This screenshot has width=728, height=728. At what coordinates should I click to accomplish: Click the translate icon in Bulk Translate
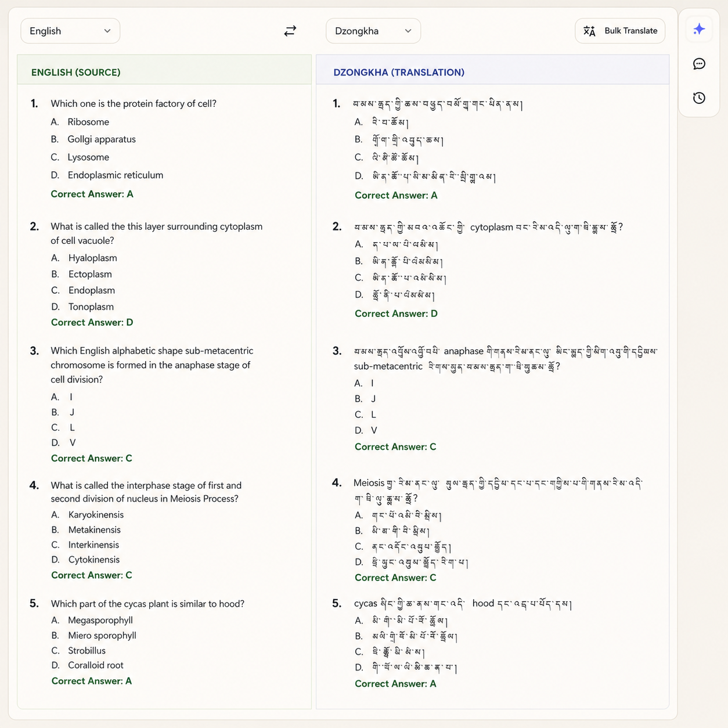click(x=589, y=31)
